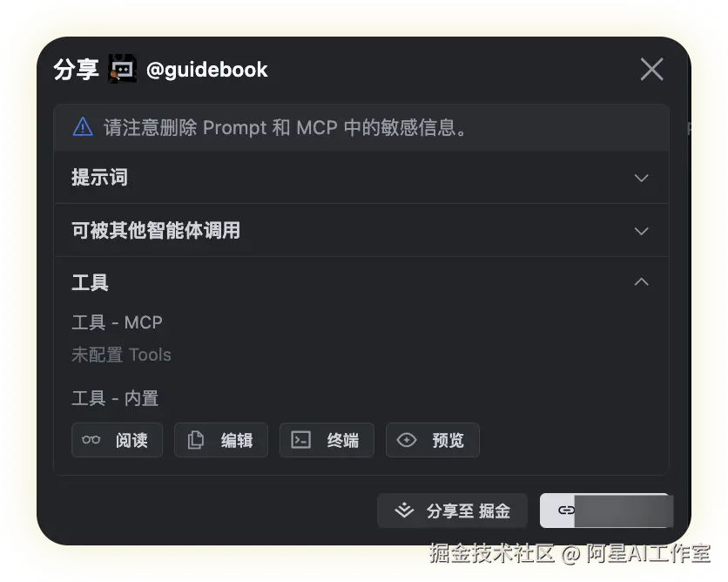Image resolution: width=728 pixels, height=582 pixels.
Task: Select the 提示词 section header
Action: [x=99, y=178]
